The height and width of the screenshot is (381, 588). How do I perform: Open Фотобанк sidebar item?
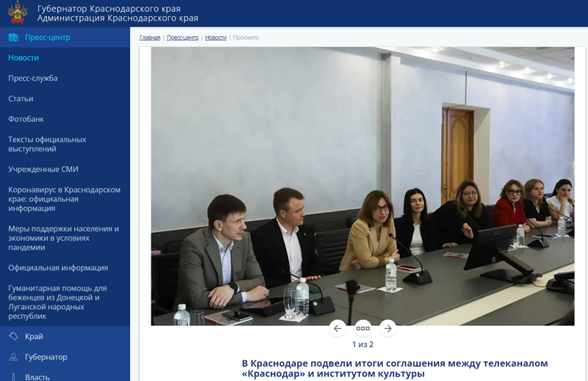(x=26, y=119)
